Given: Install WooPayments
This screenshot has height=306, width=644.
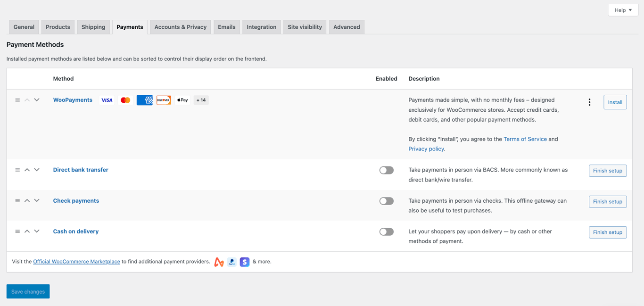Looking at the screenshot, I should pyautogui.click(x=615, y=102).
